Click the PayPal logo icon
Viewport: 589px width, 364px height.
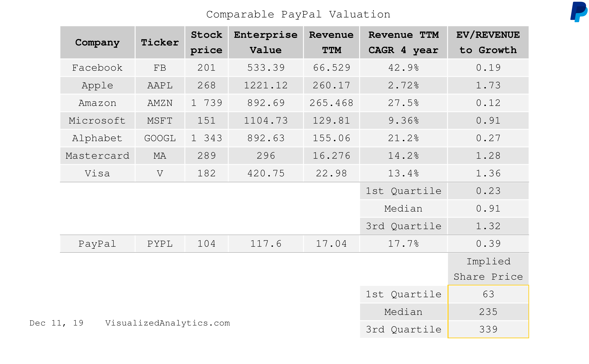click(x=578, y=12)
